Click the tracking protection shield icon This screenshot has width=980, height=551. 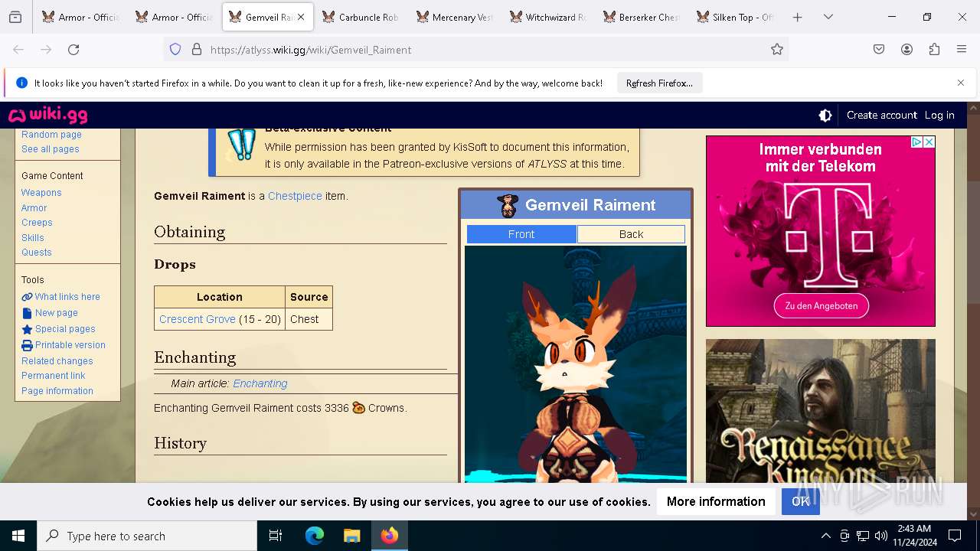coord(175,50)
